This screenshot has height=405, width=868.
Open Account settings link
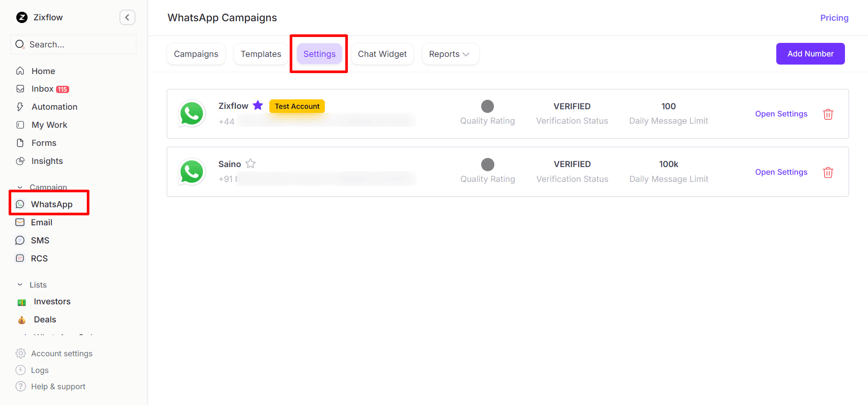pyautogui.click(x=61, y=354)
